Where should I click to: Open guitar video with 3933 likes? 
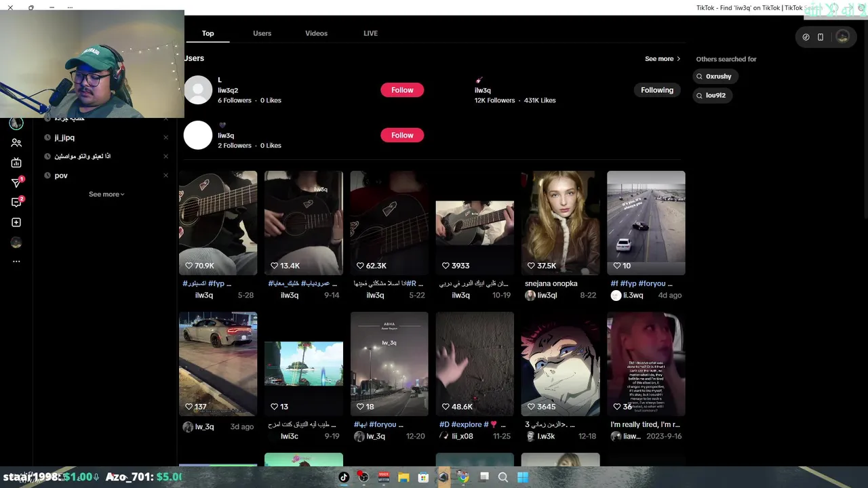[x=475, y=223]
